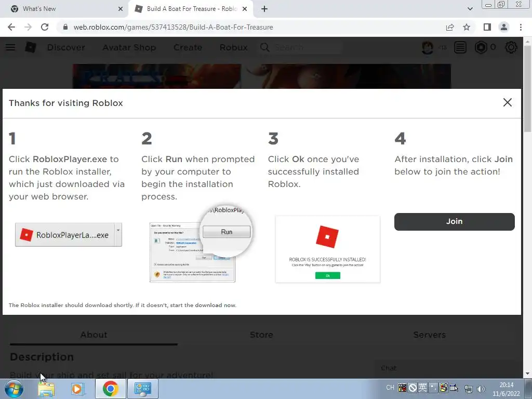This screenshot has height=399, width=532.
Task: Click the 'Description' heading
Action: coord(42,357)
